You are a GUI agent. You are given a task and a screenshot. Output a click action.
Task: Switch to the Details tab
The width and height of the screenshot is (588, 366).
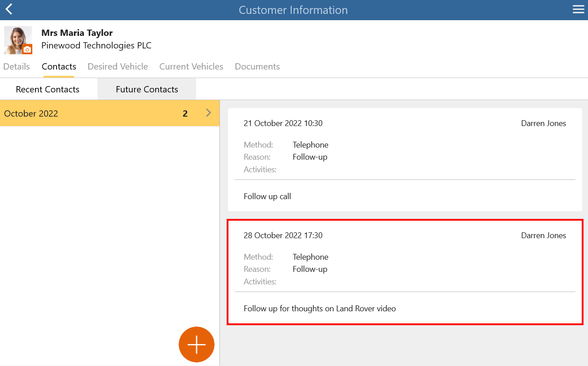click(x=17, y=66)
